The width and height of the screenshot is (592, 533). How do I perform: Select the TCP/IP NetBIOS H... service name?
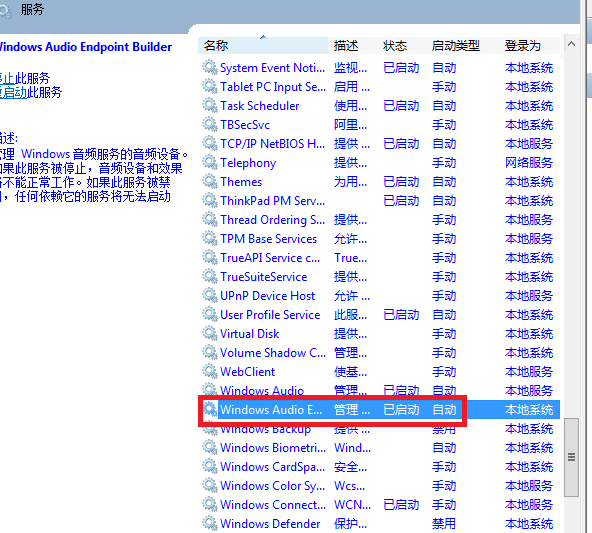[273, 144]
